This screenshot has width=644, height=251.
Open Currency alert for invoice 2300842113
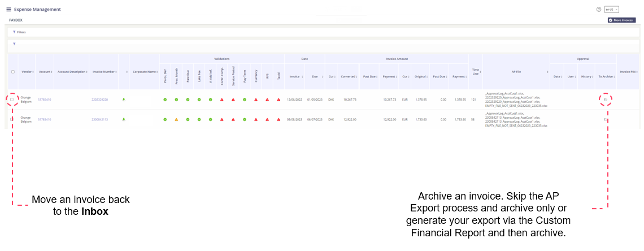256,119
